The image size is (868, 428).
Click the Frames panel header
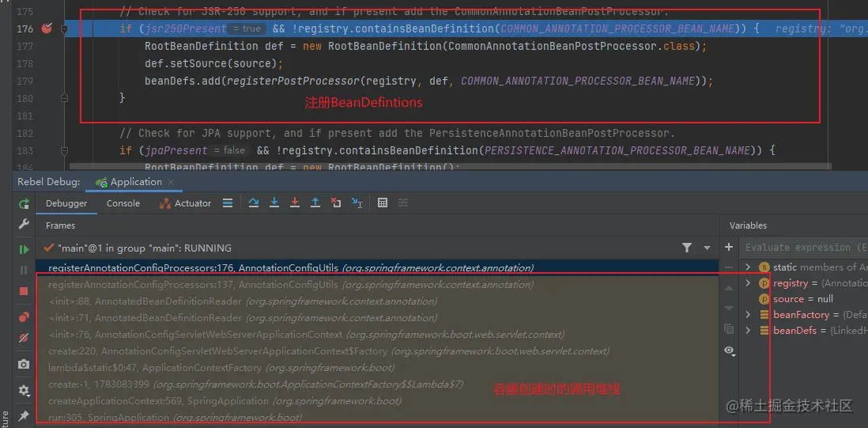click(x=60, y=225)
